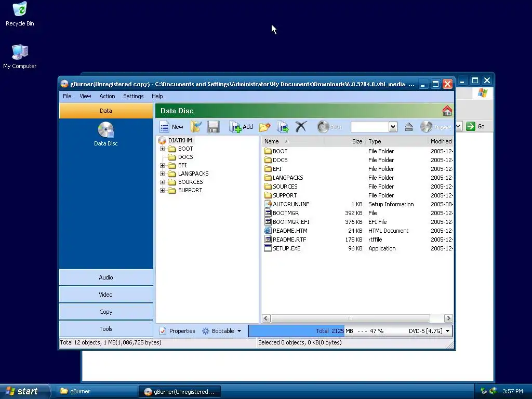This screenshot has height=399, width=532.
Task: Expand the SOURCES tree node
Action: pos(162,182)
